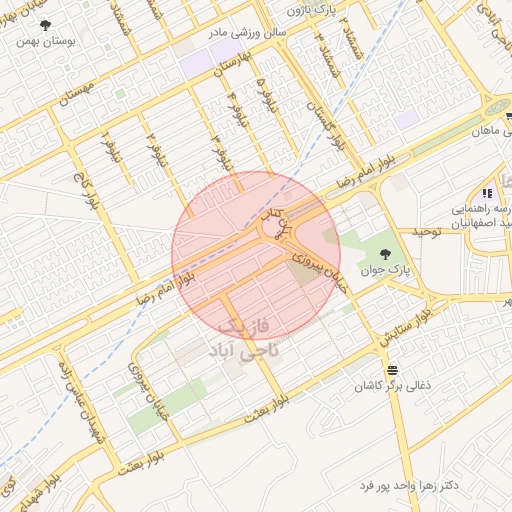512x512 pixels.
Task: Click the بلوار ستایش street label
Action: point(406,328)
